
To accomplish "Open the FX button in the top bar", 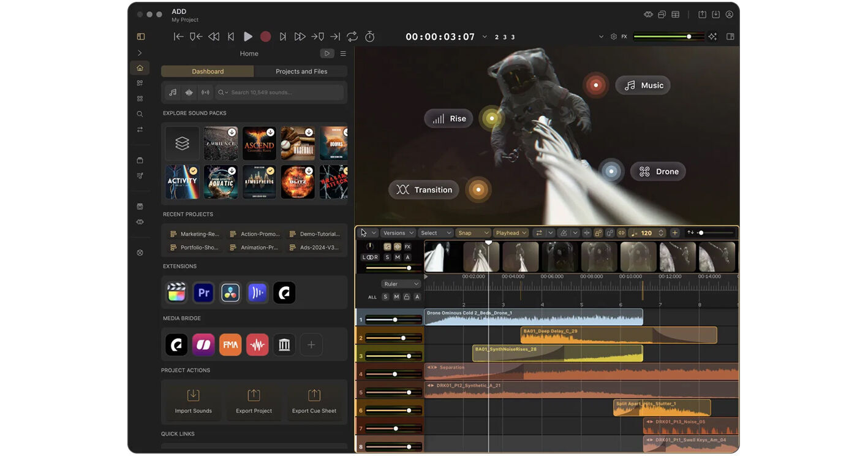I will point(624,37).
